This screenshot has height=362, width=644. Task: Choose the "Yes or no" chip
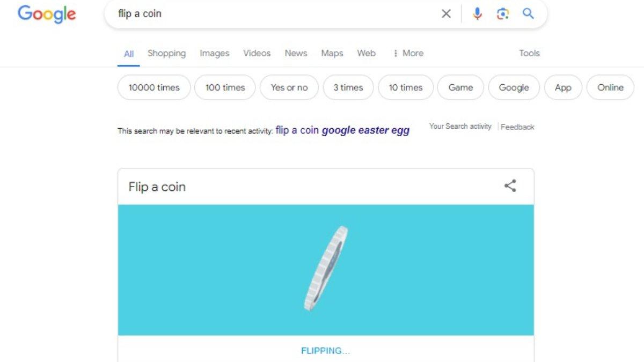(289, 87)
